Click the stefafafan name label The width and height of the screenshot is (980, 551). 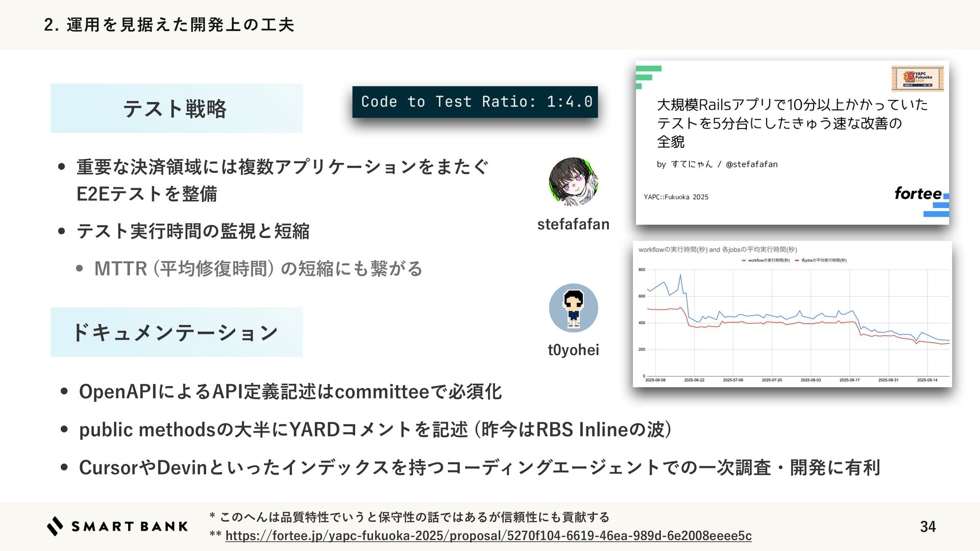pyautogui.click(x=573, y=224)
